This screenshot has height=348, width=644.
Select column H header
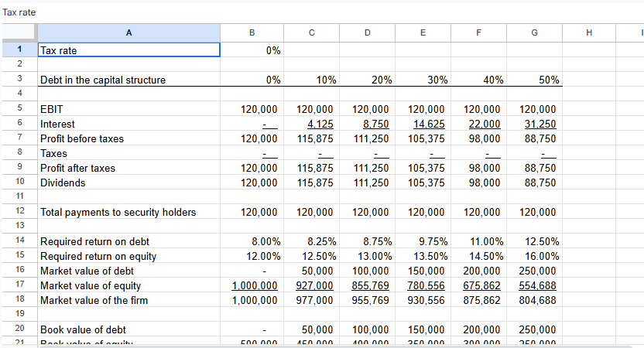pos(588,32)
